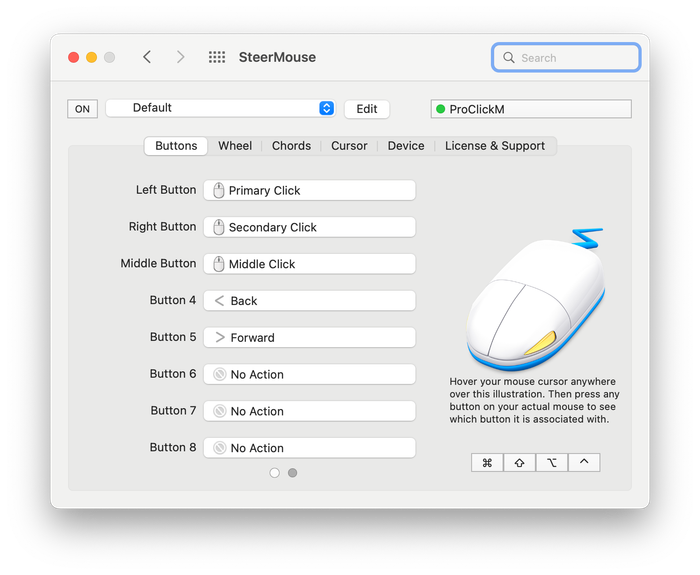The width and height of the screenshot is (700, 575).
Task: Click the mouse icon beside Middle Click
Action: (218, 264)
